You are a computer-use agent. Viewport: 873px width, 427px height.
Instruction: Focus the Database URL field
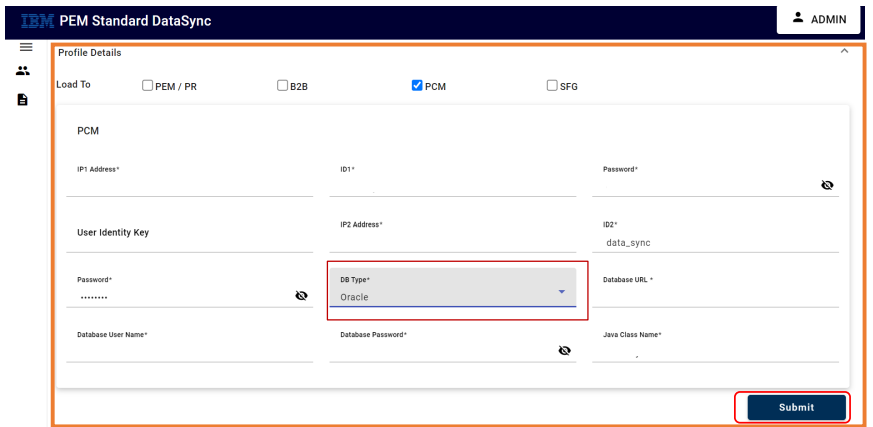click(x=715, y=291)
